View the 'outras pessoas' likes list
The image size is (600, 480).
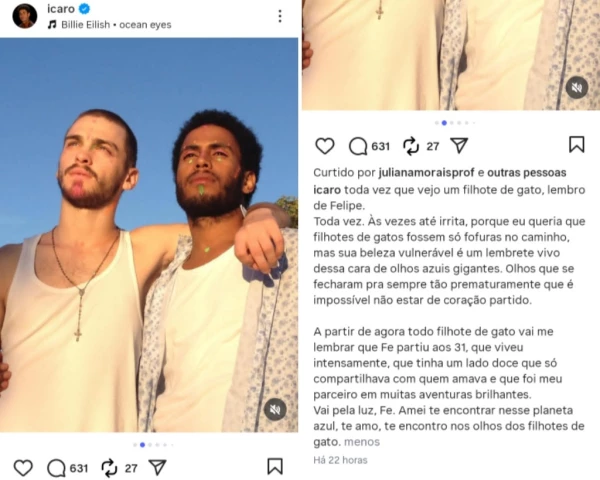pyautogui.click(x=527, y=173)
